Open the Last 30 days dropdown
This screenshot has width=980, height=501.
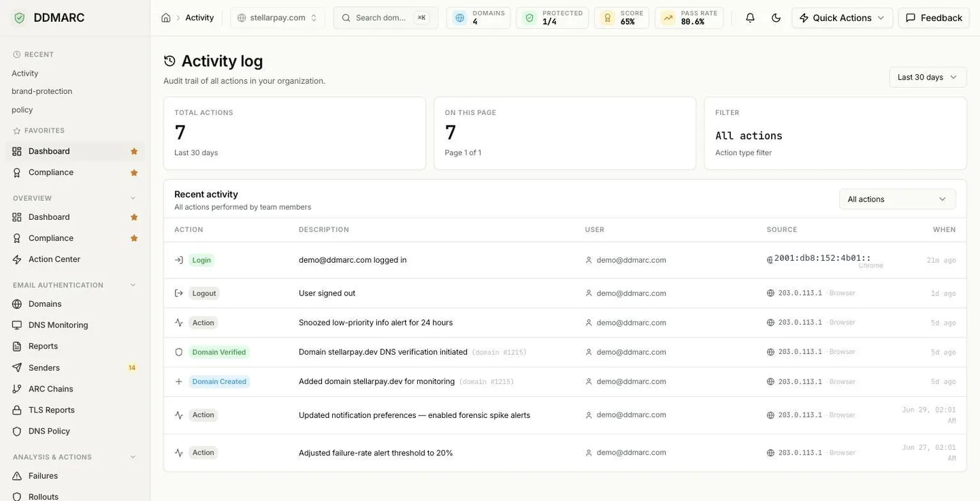coord(928,77)
